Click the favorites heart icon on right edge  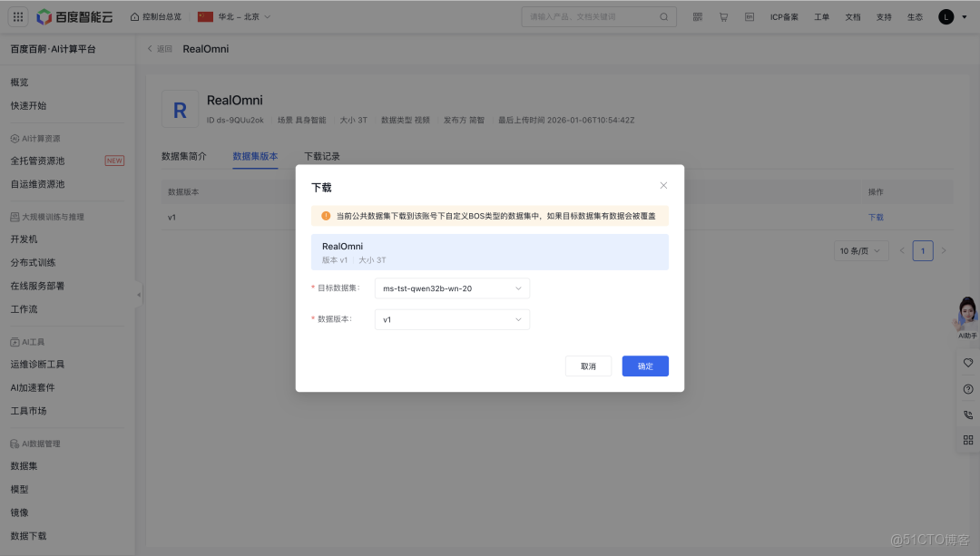(967, 363)
